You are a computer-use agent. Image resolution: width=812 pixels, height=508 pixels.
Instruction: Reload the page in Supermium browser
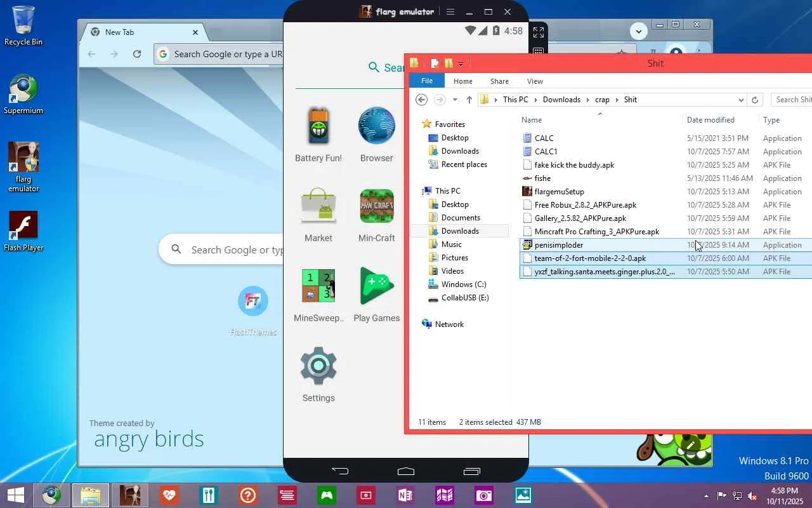137,54
